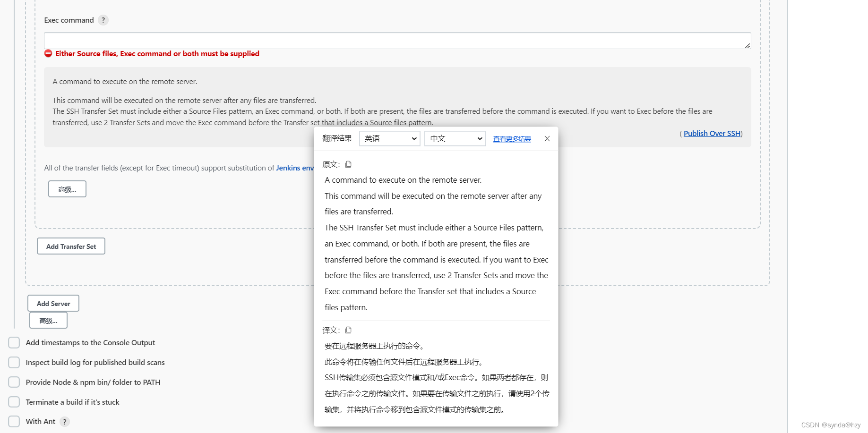Follow the Jenkins environment variables link
This screenshot has width=868, height=433.
tap(295, 168)
